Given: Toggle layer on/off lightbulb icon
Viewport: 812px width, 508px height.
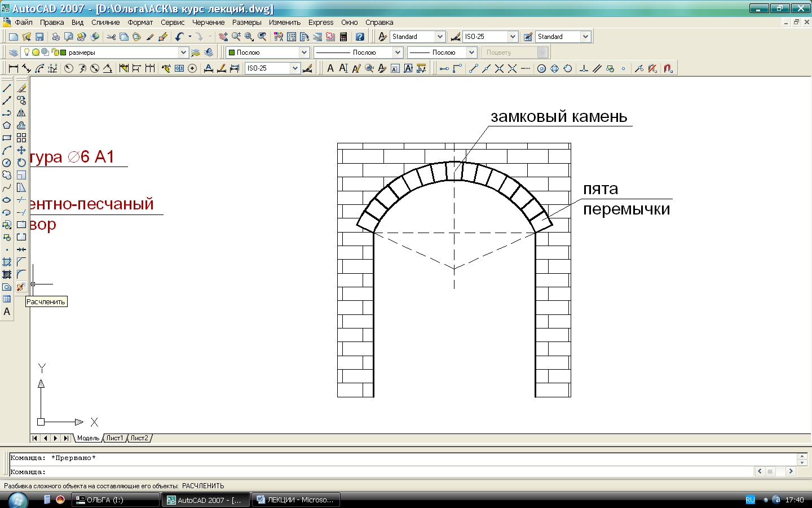Looking at the screenshot, I should click(26, 52).
